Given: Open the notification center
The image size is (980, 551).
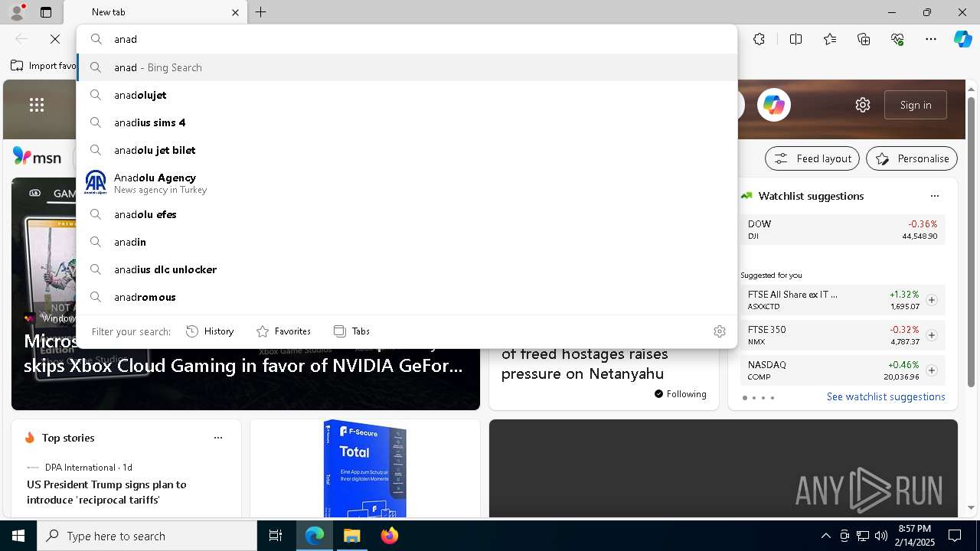Looking at the screenshot, I should [955, 536].
